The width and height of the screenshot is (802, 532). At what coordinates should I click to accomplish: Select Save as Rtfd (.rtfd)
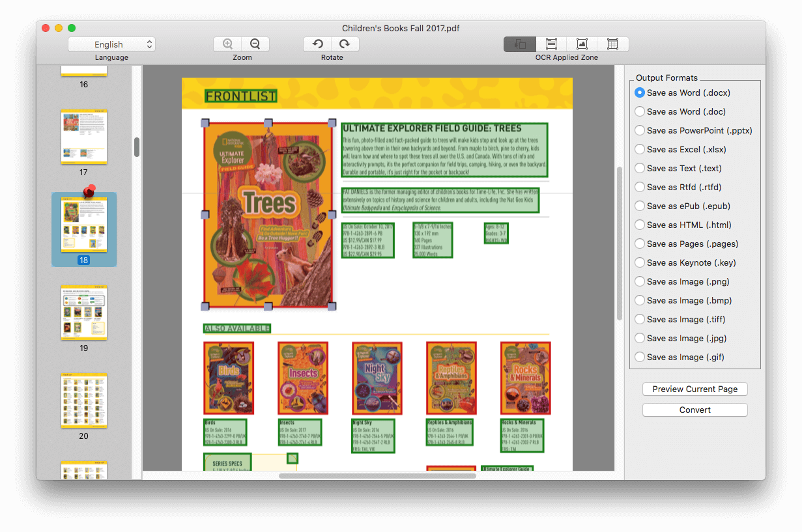click(x=678, y=187)
